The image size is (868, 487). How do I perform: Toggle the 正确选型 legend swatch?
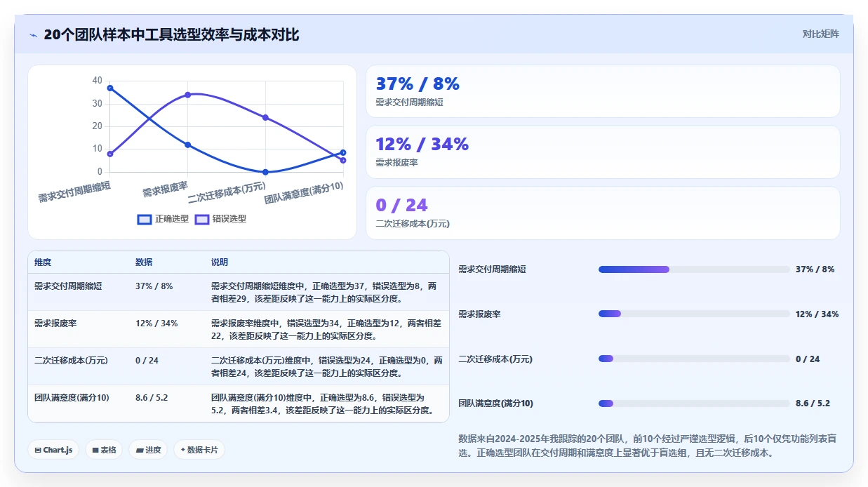coord(145,219)
